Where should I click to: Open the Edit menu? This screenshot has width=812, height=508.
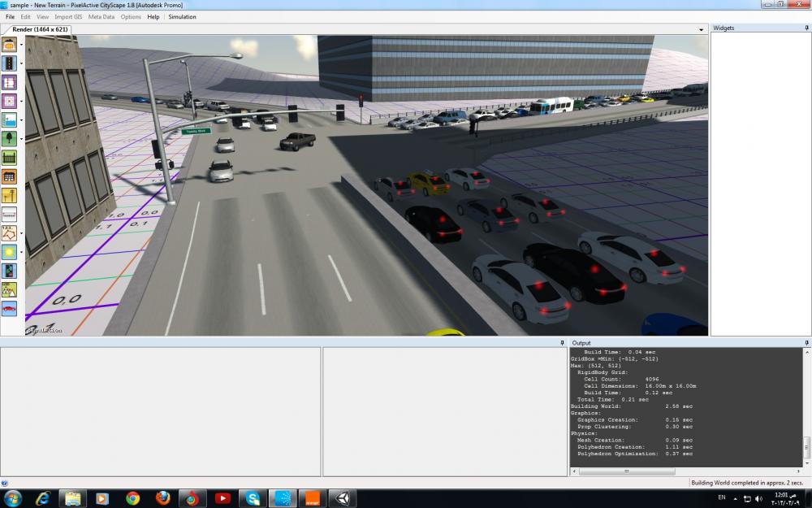coord(25,16)
